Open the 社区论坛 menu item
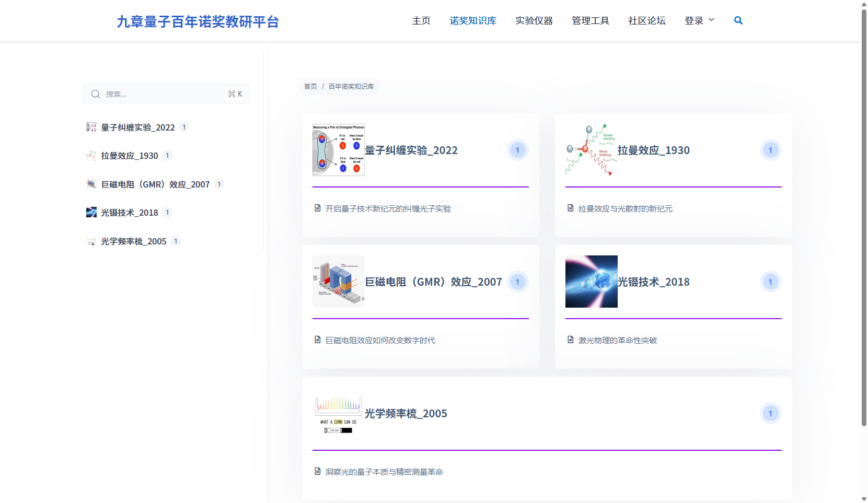The height and width of the screenshot is (503, 868). coord(646,20)
